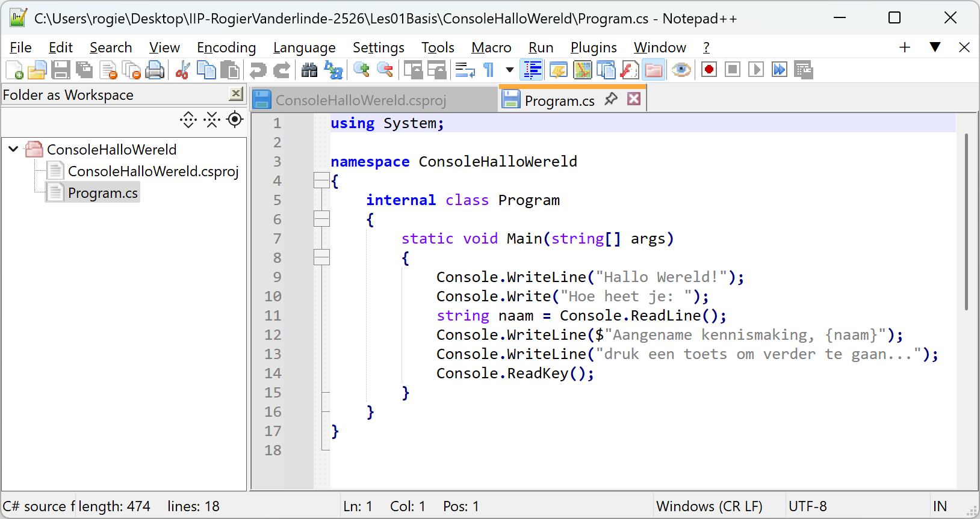Click the editor vertical scrollbar thumb
Image resolution: width=980 pixels, height=519 pixels.
pos(966,222)
